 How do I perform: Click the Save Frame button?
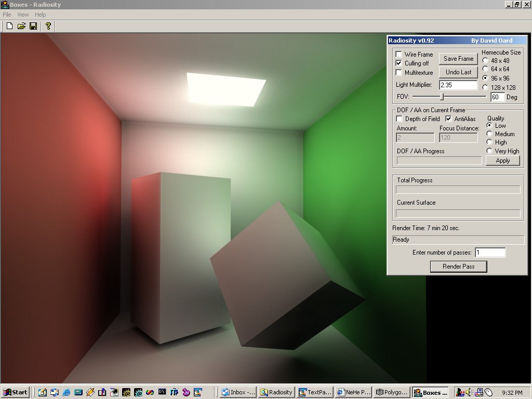coord(458,59)
